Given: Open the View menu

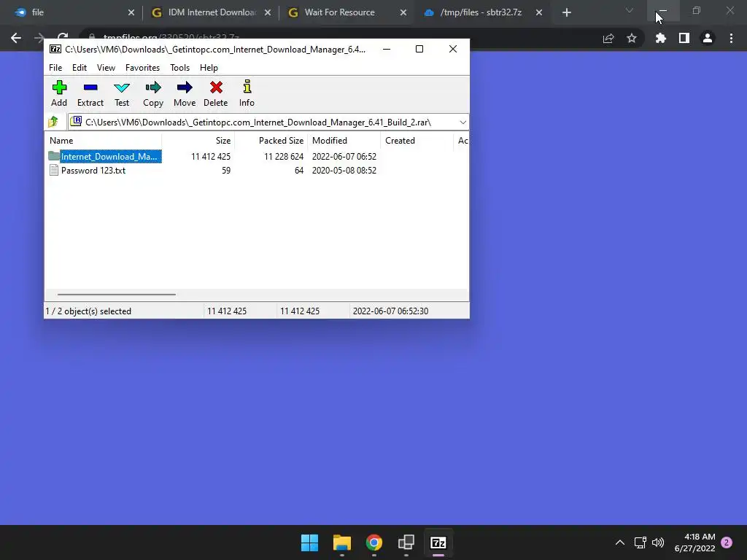Looking at the screenshot, I should click(x=106, y=68).
